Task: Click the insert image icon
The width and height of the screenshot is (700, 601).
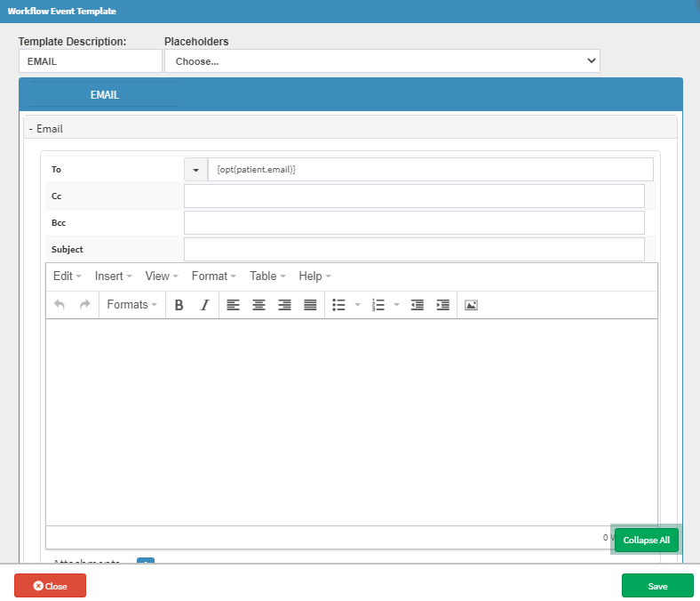Action: 471,305
